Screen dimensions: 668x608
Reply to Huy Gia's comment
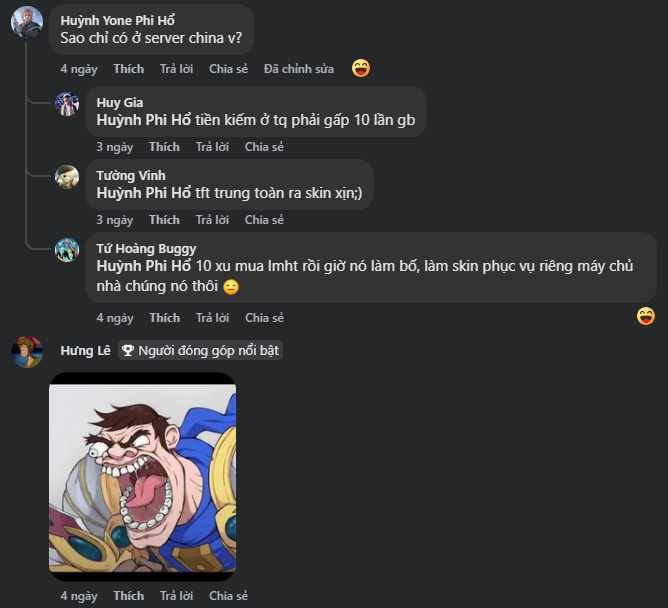coord(212,147)
